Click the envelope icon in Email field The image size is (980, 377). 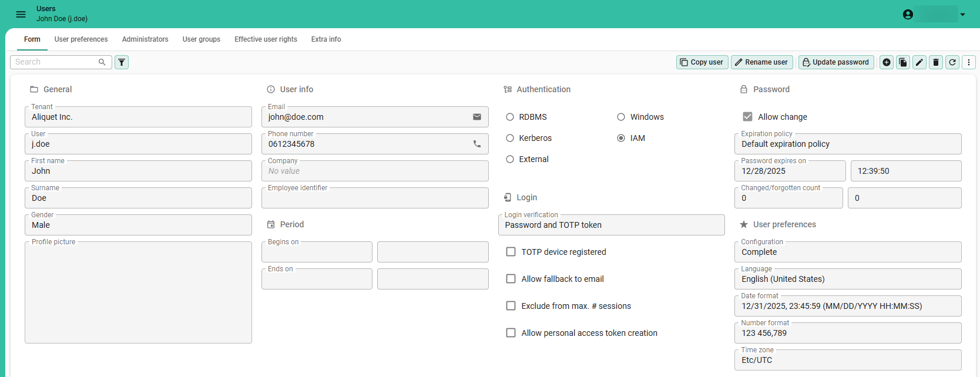[477, 117]
